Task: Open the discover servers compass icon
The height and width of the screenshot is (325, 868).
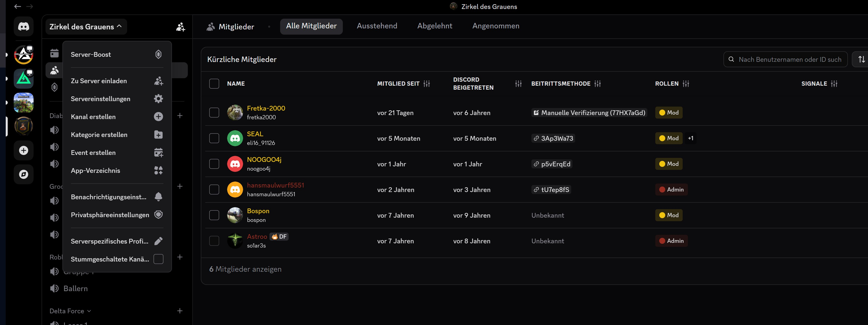Action: point(24,174)
